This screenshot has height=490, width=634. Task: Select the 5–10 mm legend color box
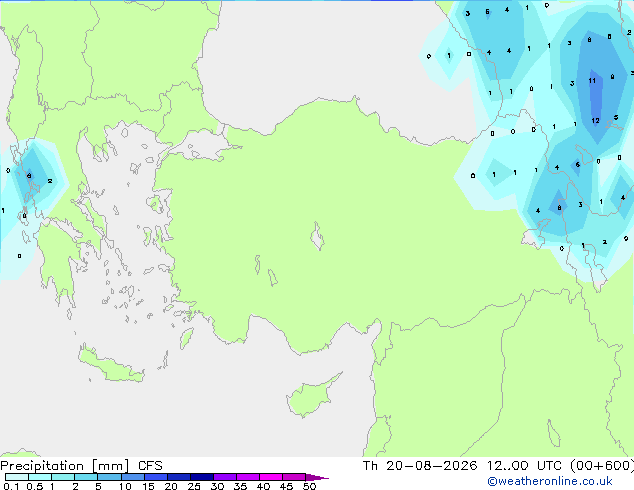109,477
